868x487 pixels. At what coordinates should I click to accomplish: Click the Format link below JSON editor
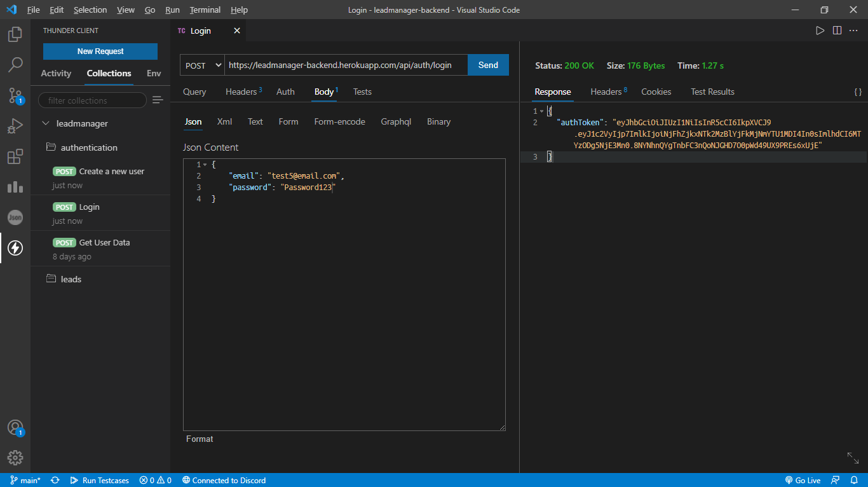pos(200,439)
